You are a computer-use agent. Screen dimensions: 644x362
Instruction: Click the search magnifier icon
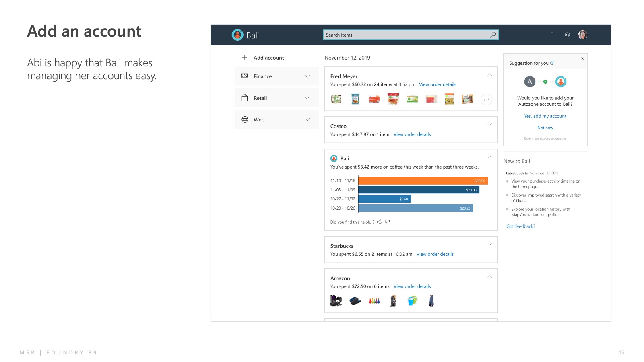(x=493, y=35)
